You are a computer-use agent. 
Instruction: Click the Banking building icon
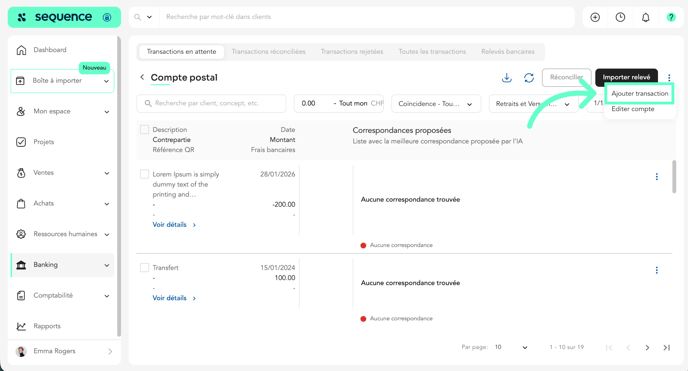pyautogui.click(x=21, y=265)
